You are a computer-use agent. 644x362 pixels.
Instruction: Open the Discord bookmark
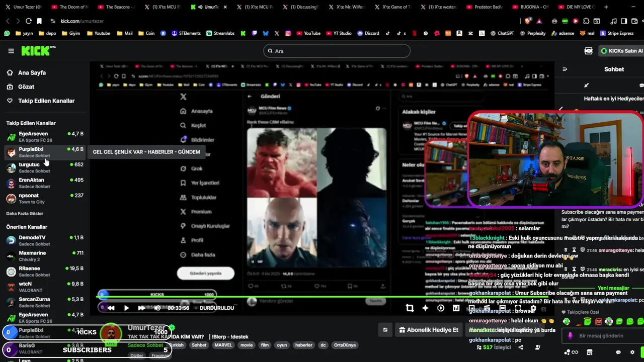tap(368, 33)
